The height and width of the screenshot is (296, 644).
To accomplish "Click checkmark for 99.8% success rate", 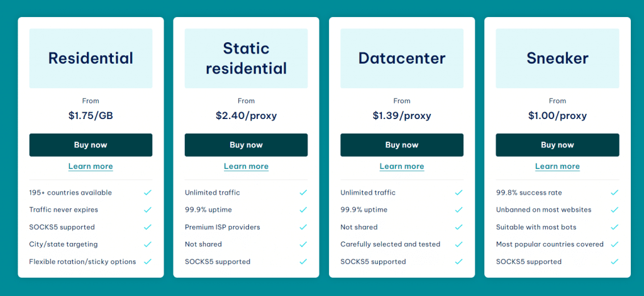I will tap(614, 193).
